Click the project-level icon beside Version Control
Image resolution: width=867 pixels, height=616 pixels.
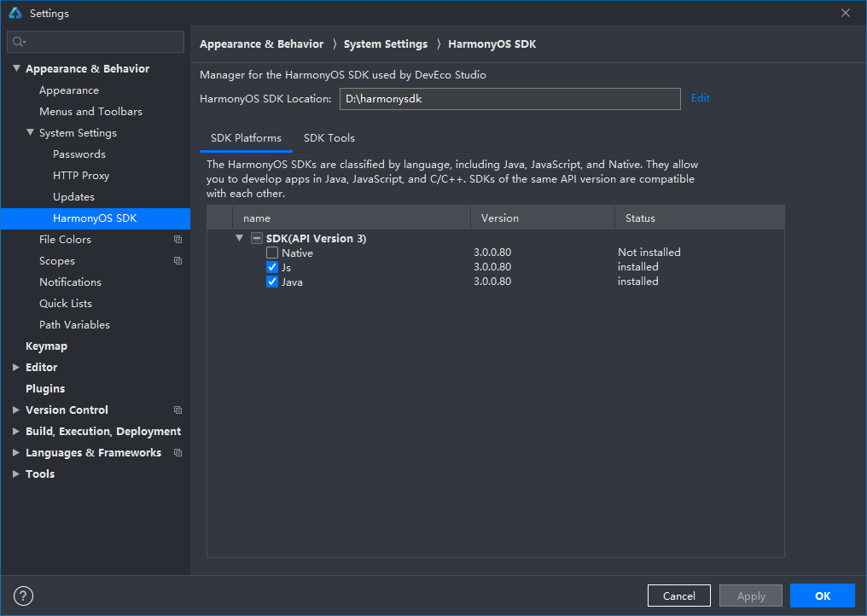[x=177, y=410]
